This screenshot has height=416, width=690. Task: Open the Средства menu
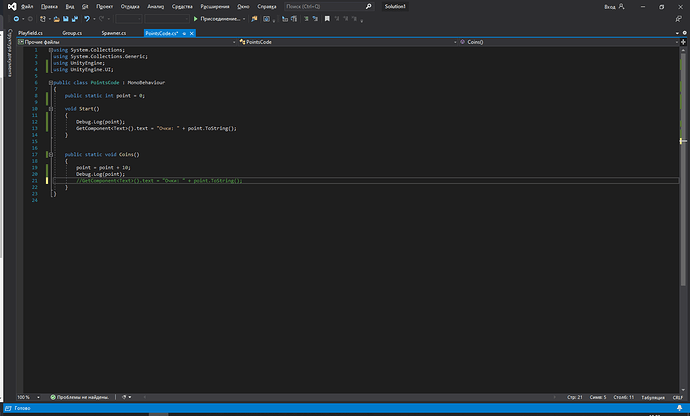(x=182, y=6)
